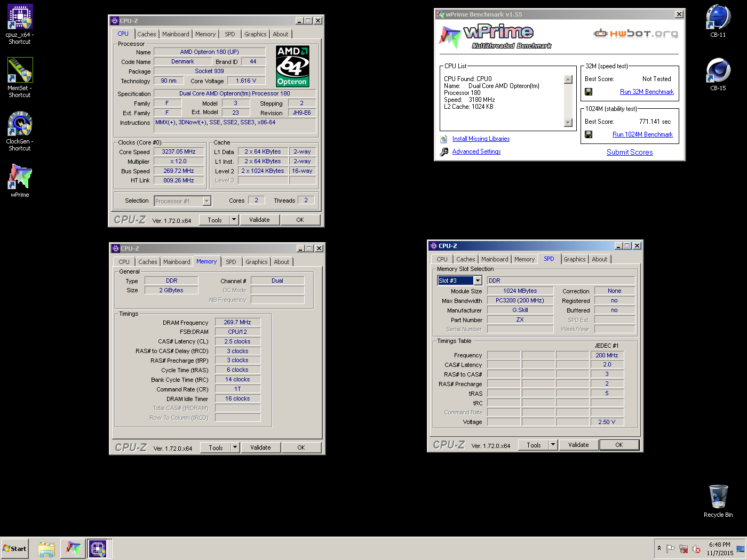Show hidden tray icons arrow
The width and height of the screenshot is (747, 560).
tap(659, 548)
